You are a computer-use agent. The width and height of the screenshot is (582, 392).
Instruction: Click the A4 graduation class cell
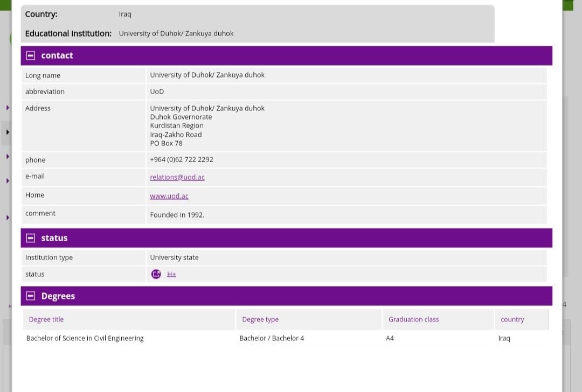(x=390, y=338)
